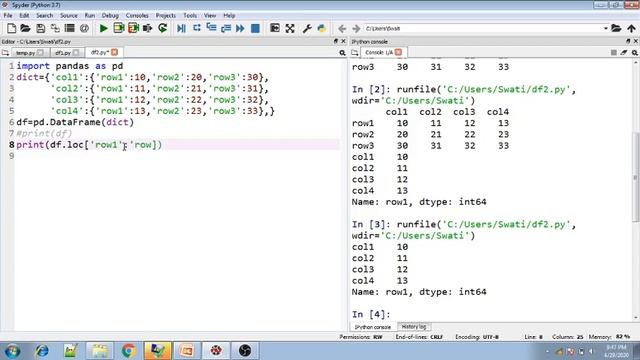
Task: Close the df2.py editor tab
Action: click(115, 52)
